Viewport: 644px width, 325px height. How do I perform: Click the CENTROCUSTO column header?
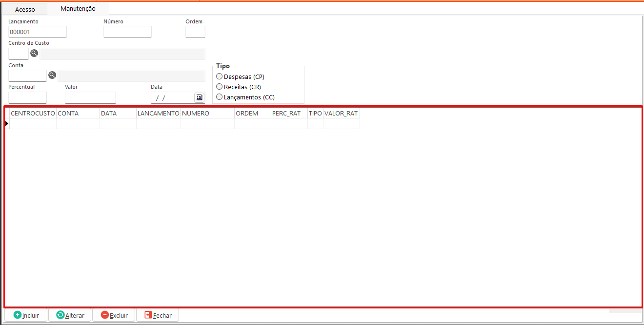(33, 113)
